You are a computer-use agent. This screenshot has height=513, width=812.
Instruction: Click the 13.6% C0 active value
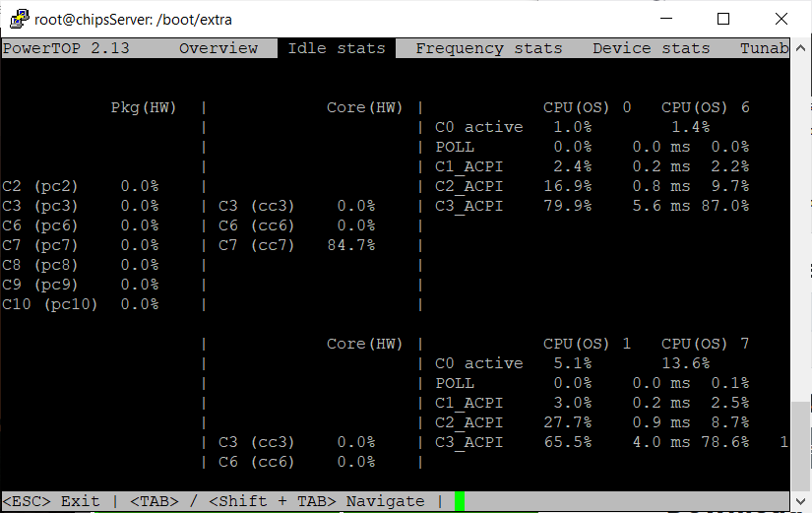pyautogui.click(x=686, y=363)
